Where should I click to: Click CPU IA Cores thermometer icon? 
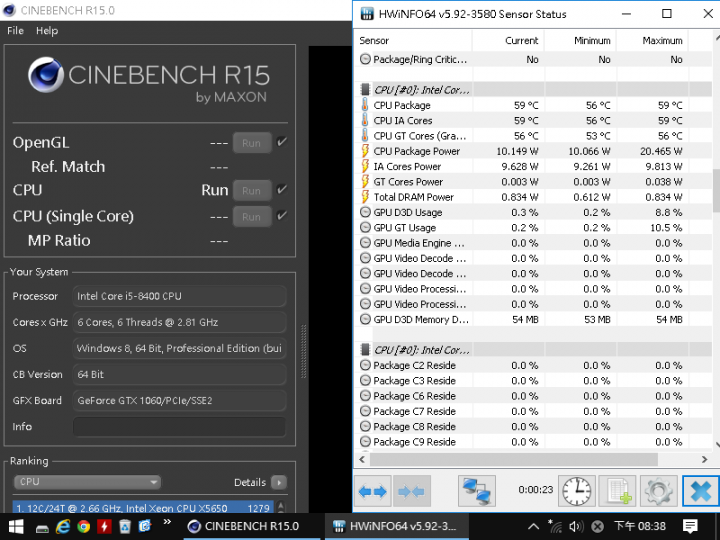pos(365,120)
